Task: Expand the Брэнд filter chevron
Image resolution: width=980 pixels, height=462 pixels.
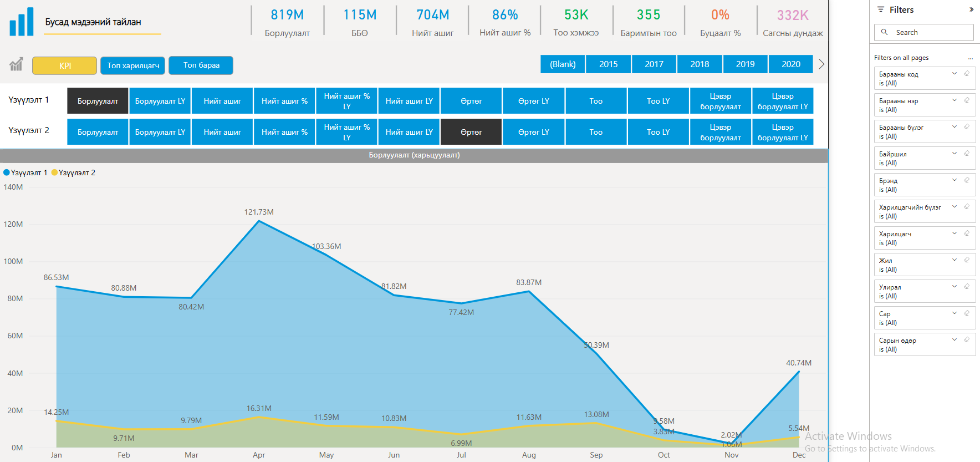Action: pos(955,180)
